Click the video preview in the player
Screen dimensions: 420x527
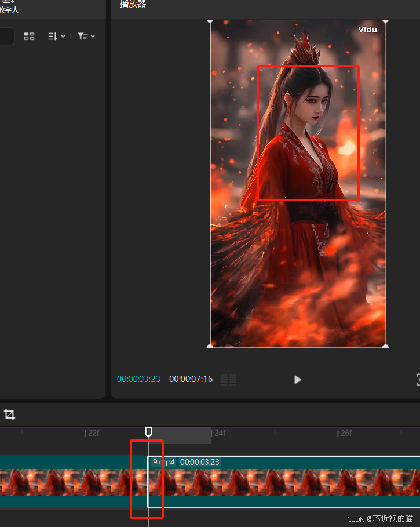pyautogui.click(x=297, y=184)
